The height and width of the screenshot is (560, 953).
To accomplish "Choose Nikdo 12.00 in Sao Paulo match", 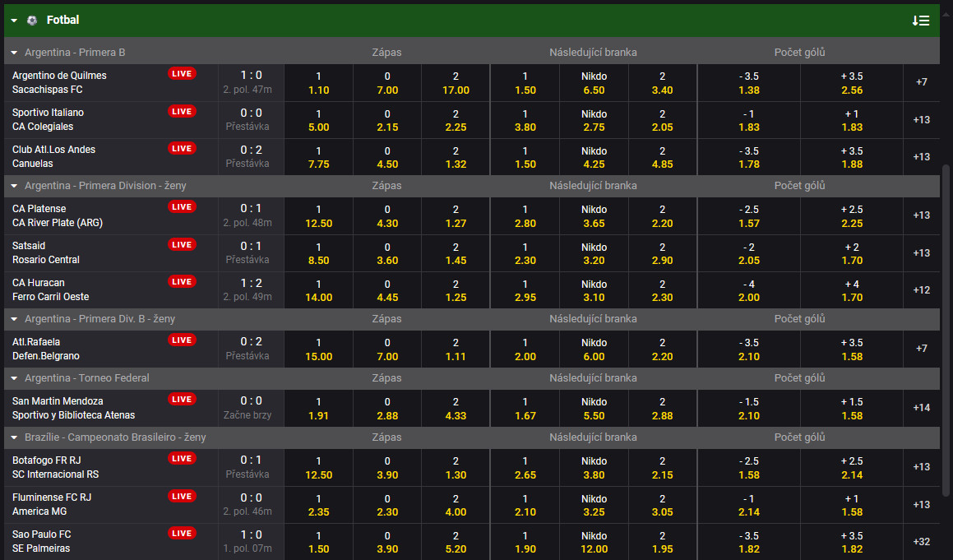I will pyautogui.click(x=594, y=543).
